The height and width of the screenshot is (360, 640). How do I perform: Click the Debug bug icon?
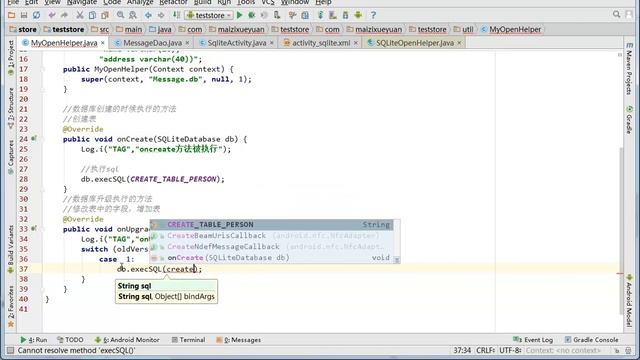point(252,16)
